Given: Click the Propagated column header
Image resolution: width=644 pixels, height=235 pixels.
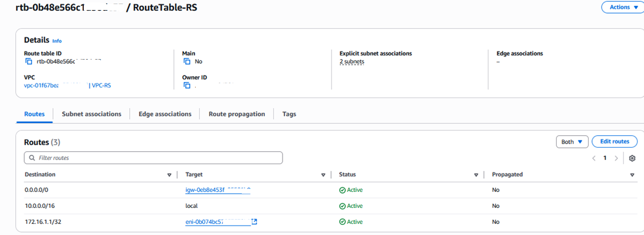Looking at the screenshot, I should coord(507,175).
